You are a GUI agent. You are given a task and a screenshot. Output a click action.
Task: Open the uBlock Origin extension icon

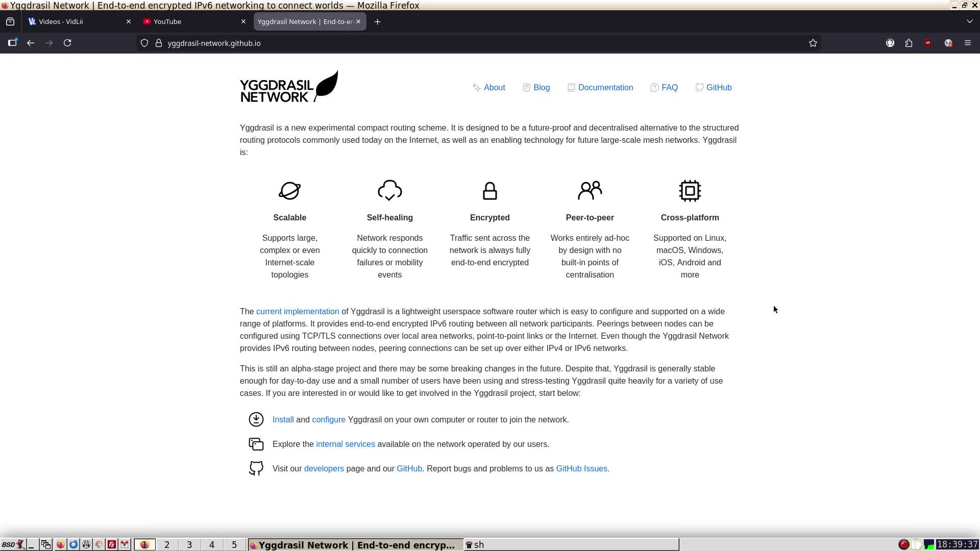click(x=928, y=43)
